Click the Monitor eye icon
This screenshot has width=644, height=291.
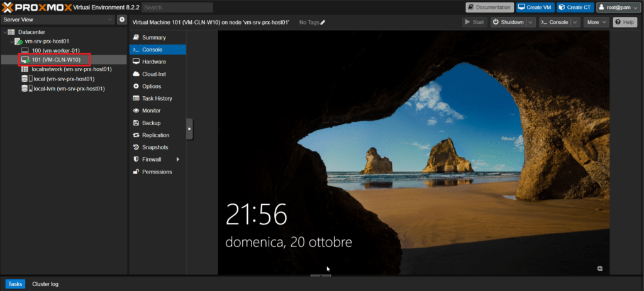click(x=136, y=111)
